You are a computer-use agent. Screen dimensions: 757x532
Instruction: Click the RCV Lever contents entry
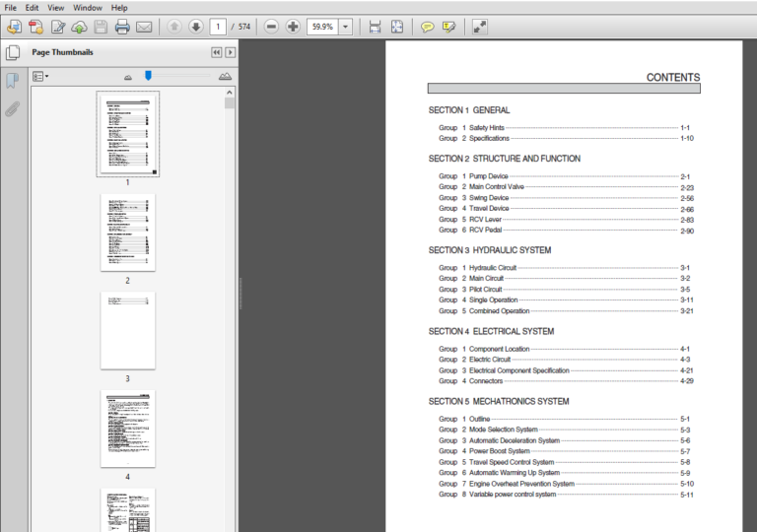tap(566, 220)
